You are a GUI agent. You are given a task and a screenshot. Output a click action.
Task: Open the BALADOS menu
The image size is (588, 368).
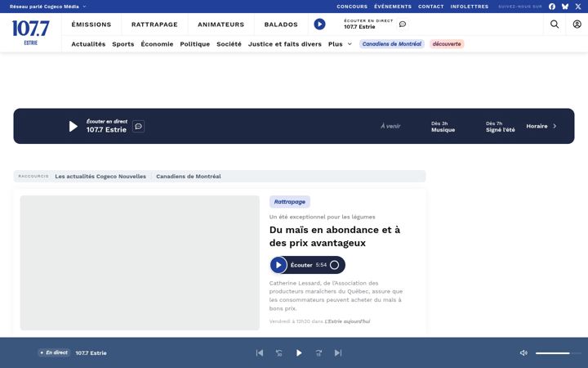(281, 25)
